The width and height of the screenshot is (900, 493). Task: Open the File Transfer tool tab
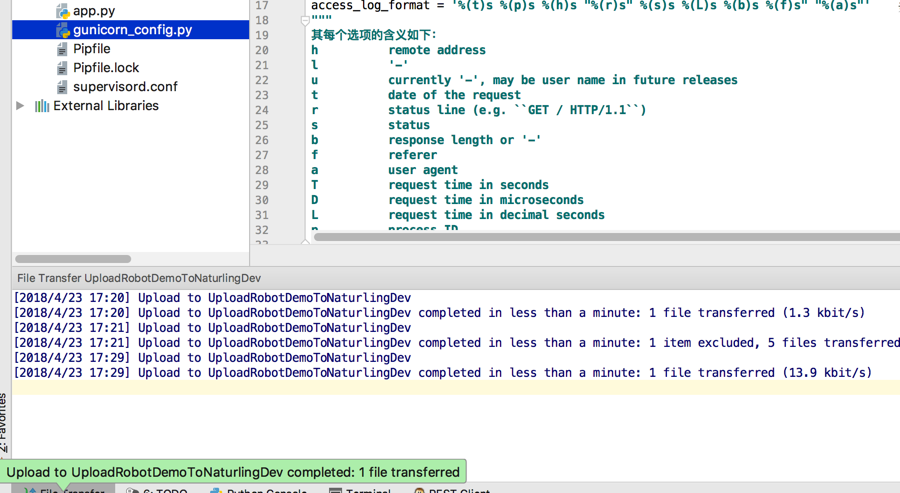64,491
